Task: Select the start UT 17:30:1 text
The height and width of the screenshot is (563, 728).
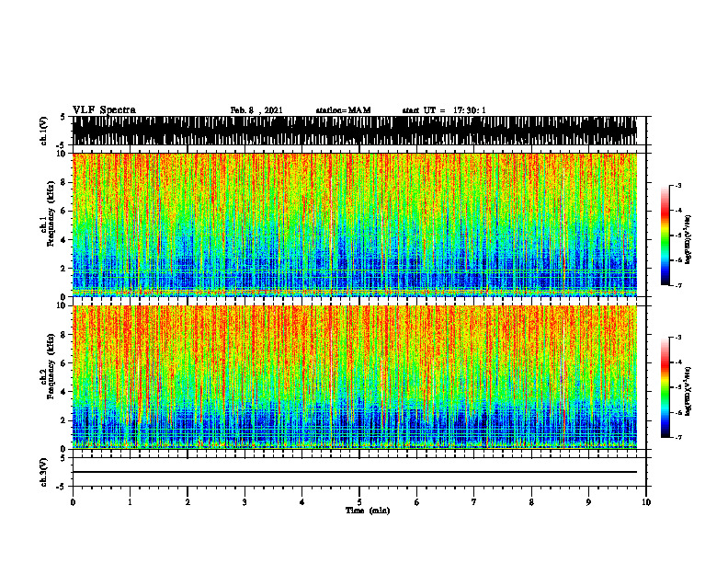Action: pyautogui.click(x=444, y=110)
